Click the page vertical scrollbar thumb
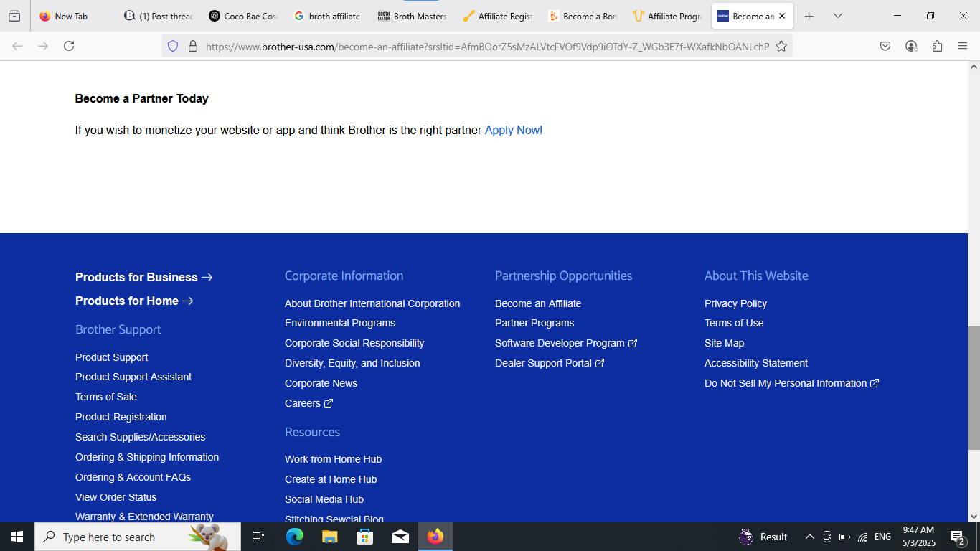 click(974, 388)
